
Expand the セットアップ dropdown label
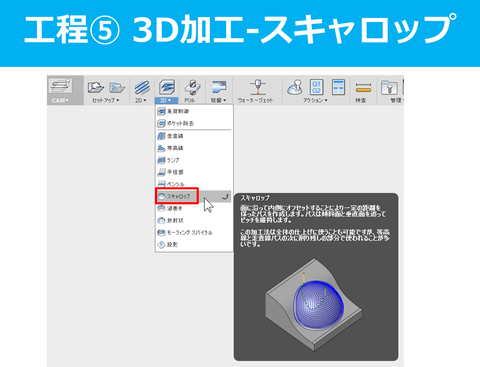(105, 100)
